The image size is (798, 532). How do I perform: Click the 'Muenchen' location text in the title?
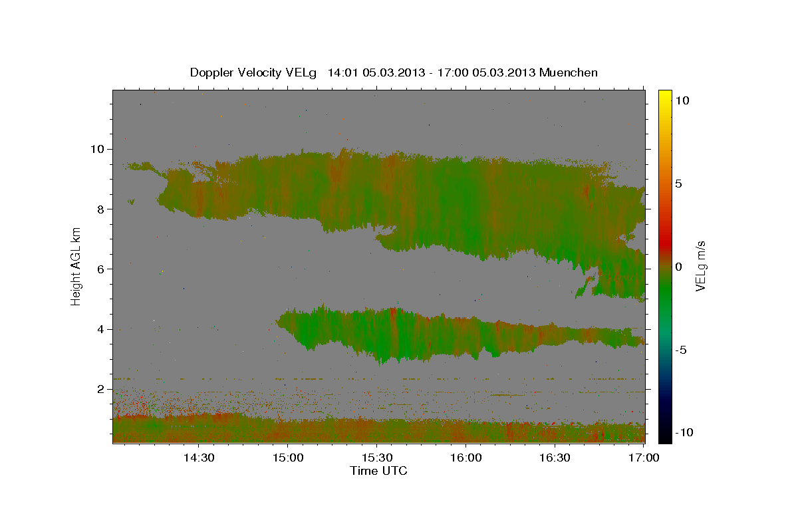click(569, 72)
